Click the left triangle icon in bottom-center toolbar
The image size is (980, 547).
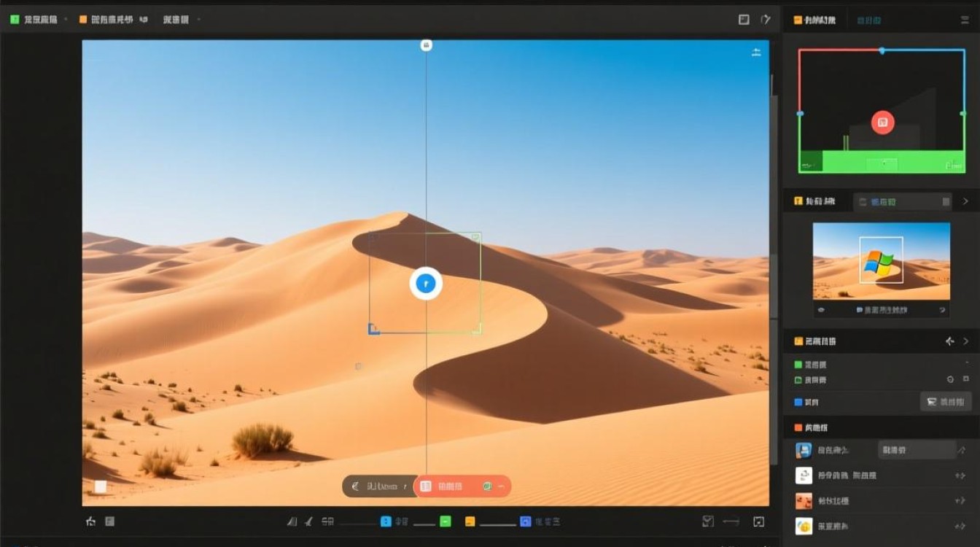(x=292, y=521)
